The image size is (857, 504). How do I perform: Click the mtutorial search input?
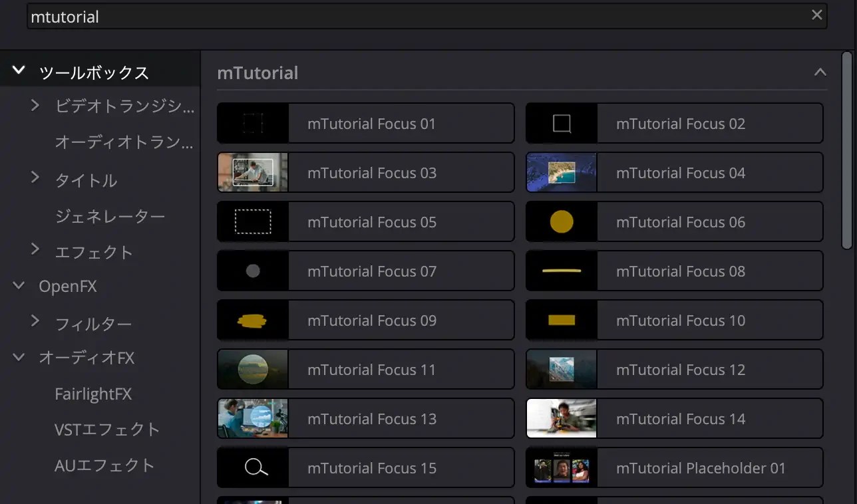(x=426, y=16)
